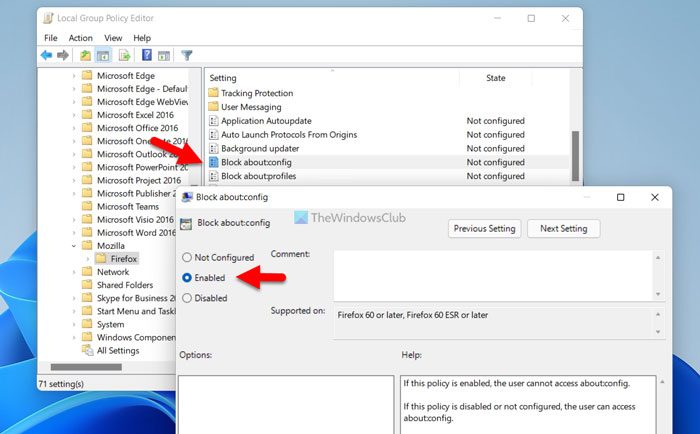Click 'Not configured' state of Background updater
This screenshot has height=434, width=700.
pyautogui.click(x=496, y=148)
